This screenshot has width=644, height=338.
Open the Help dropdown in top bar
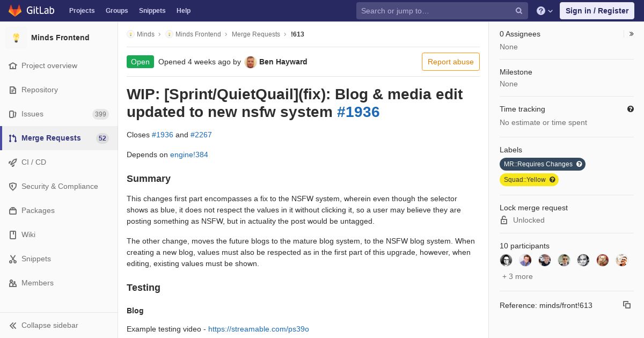(545, 11)
